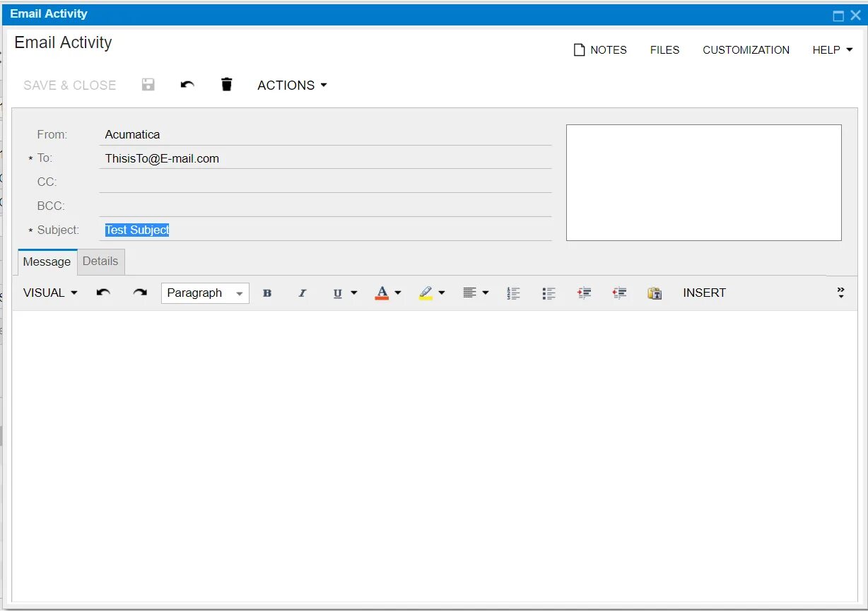The height and width of the screenshot is (612, 868).
Task: Insert a numbered list
Action: click(514, 293)
